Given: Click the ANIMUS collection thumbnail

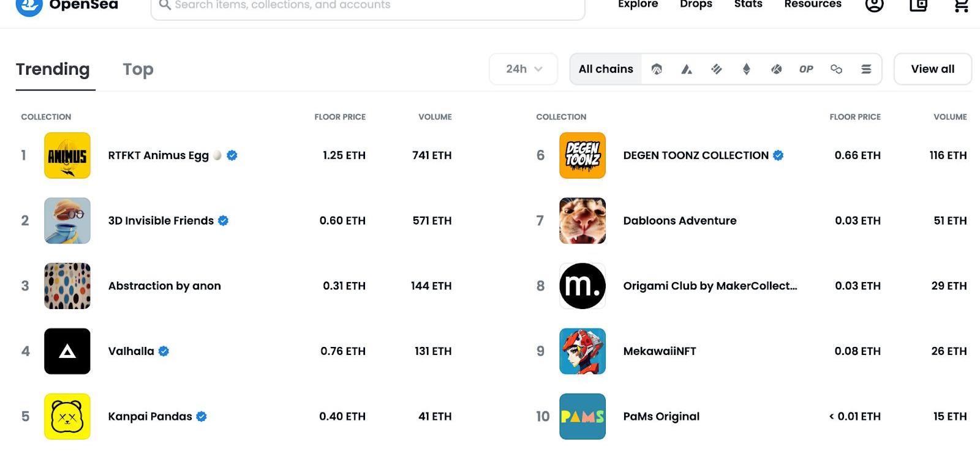Looking at the screenshot, I should tap(67, 155).
